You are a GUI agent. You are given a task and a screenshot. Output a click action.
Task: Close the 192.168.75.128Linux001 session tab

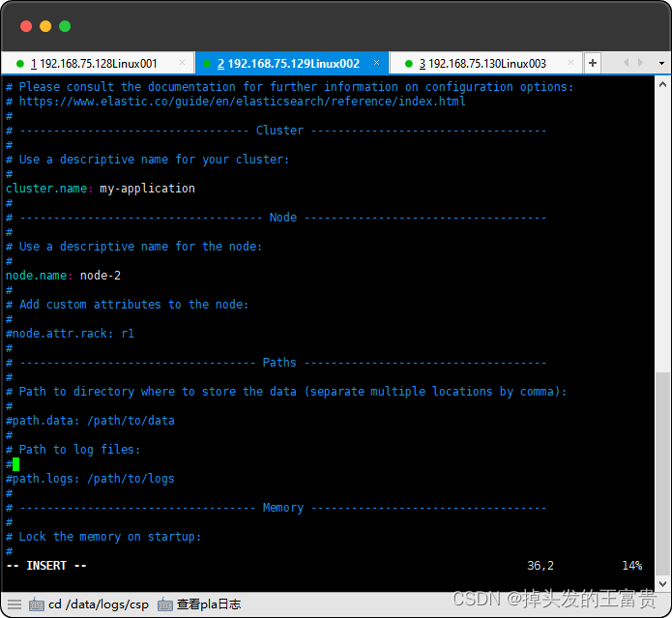pyautogui.click(x=182, y=63)
